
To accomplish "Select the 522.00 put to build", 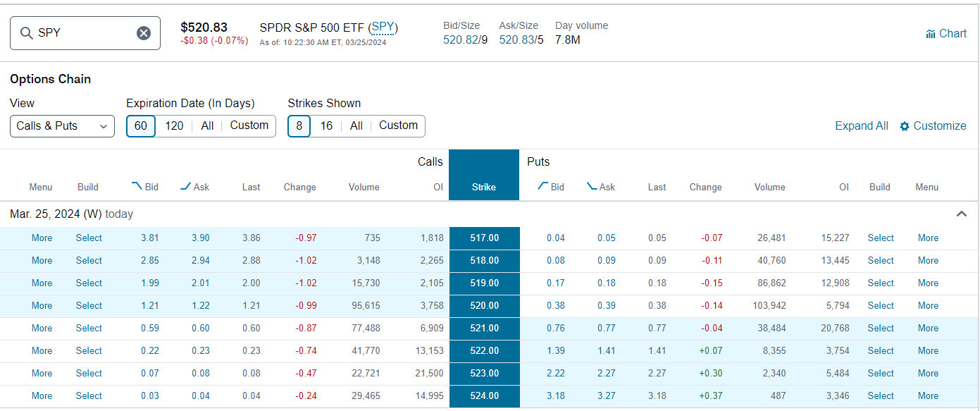I will point(881,350).
